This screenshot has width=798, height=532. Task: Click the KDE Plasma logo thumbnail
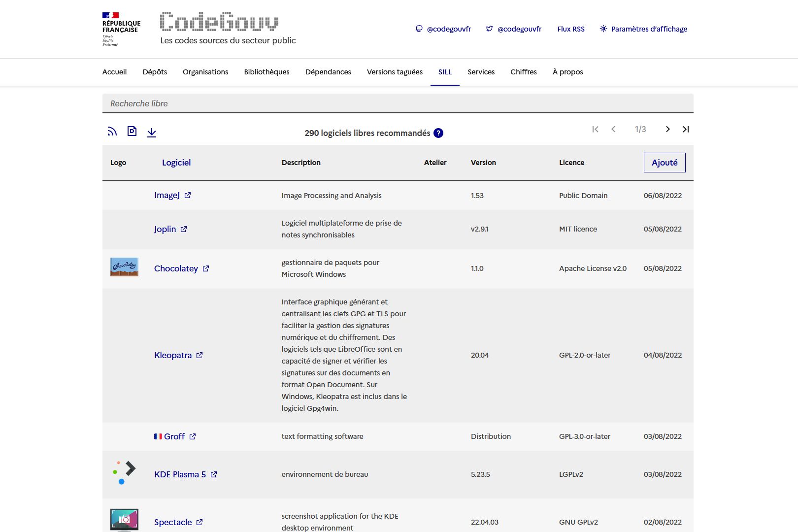(x=124, y=472)
